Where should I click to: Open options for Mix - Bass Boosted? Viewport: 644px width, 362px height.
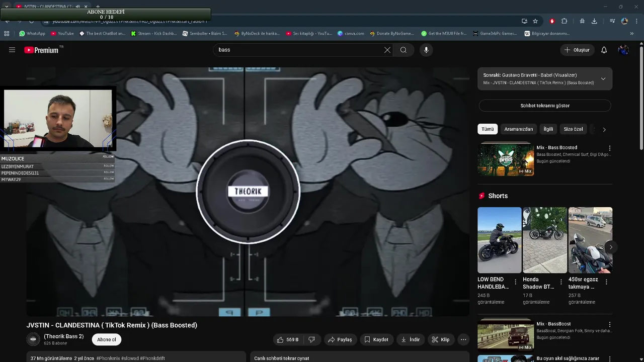point(610,148)
